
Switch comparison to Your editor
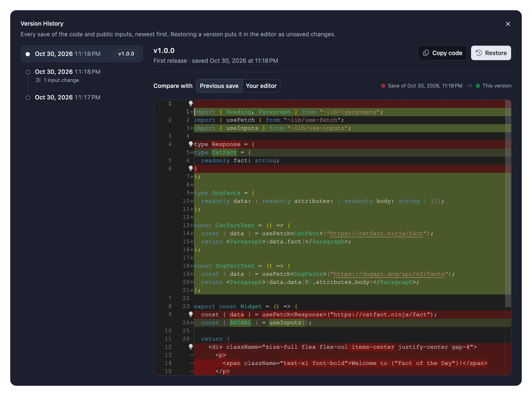pyautogui.click(x=261, y=86)
